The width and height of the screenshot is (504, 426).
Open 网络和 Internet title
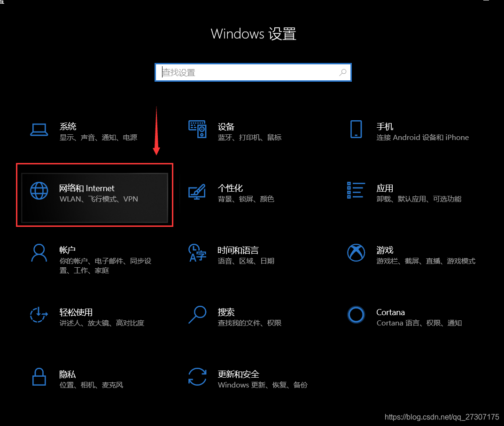click(x=87, y=188)
